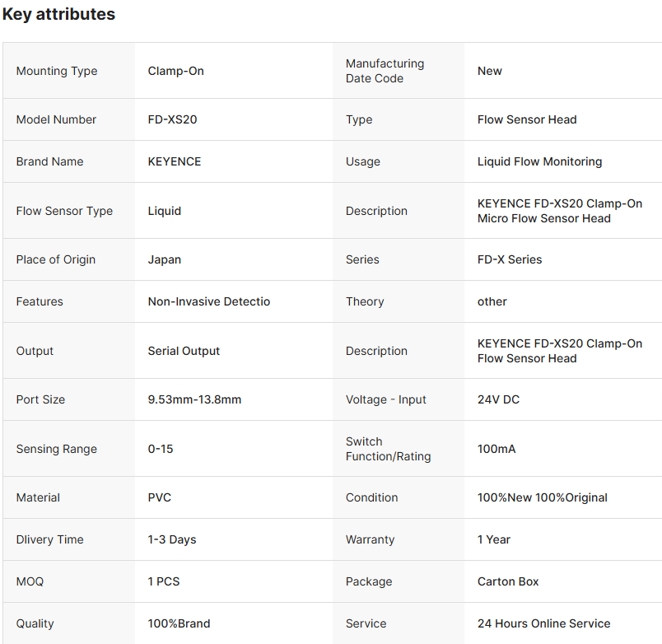This screenshot has height=644, width=662.
Task: Select the Non-Invasive Detectio features value
Action: (208, 301)
